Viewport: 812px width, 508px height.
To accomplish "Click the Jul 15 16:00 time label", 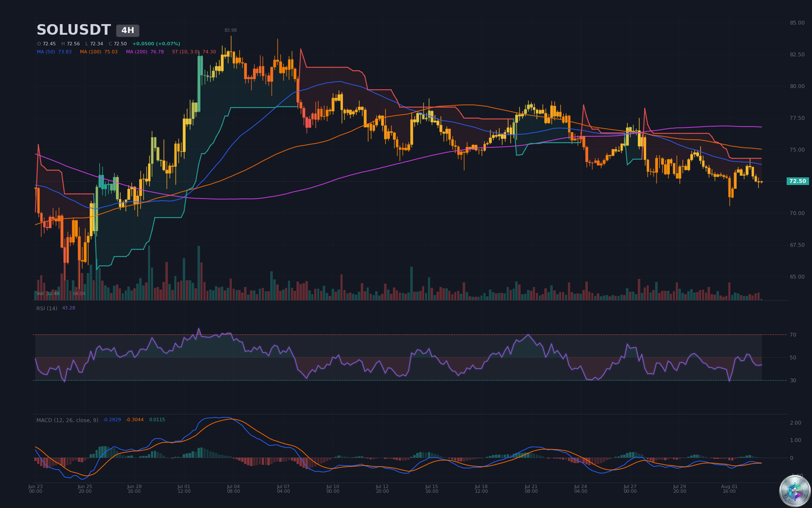I will coord(432,489).
